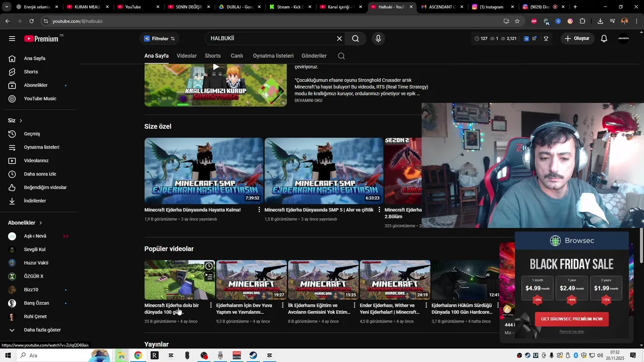Switch to the Videolar tab
The image size is (644, 362).
pyautogui.click(x=187, y=56)
